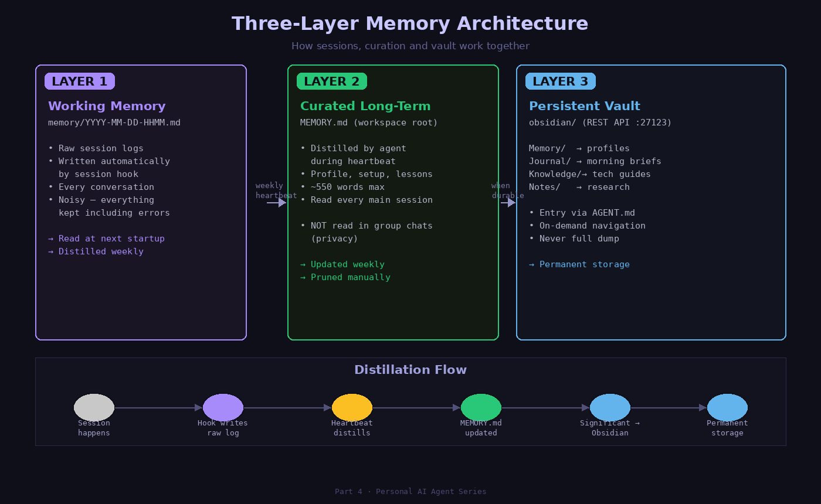This screenshot has width=821, height=504.
Task: Select the LAYER 1 badge
Action: pos(80,81)
